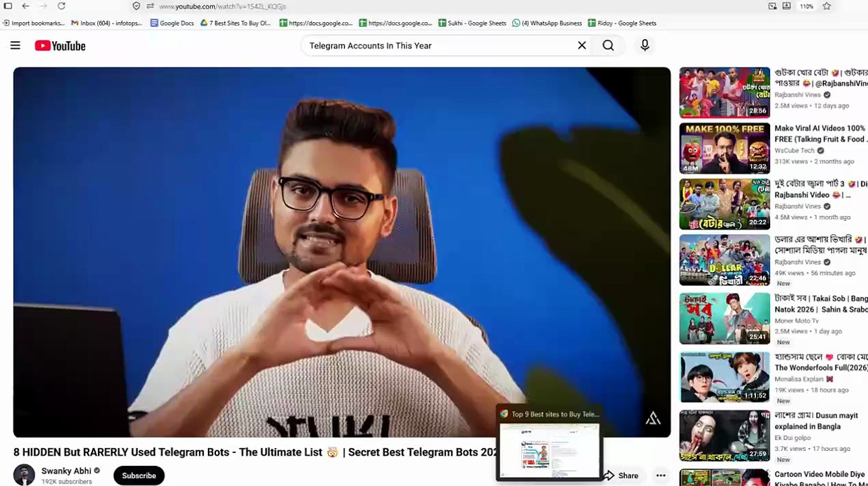Image resolution: width=868 pixels, height=486 pixels.
Task: Clear the search box with X
Action: [582, 45]
